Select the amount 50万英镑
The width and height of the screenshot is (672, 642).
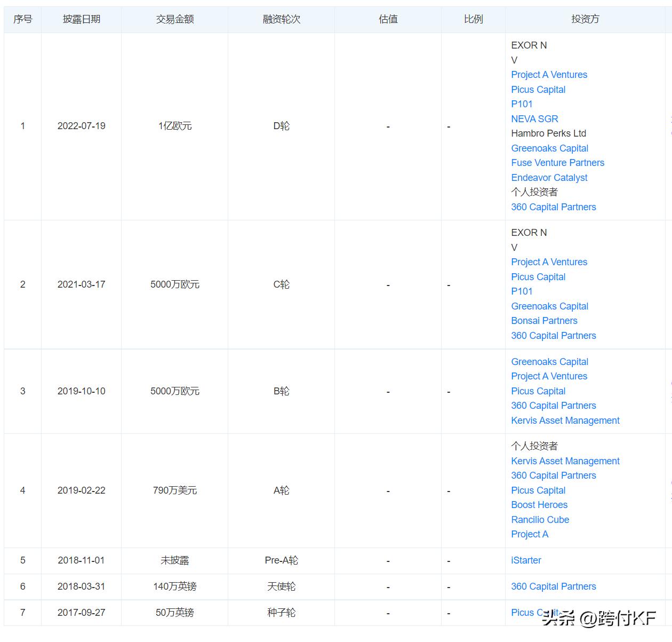tap(174, 613)
